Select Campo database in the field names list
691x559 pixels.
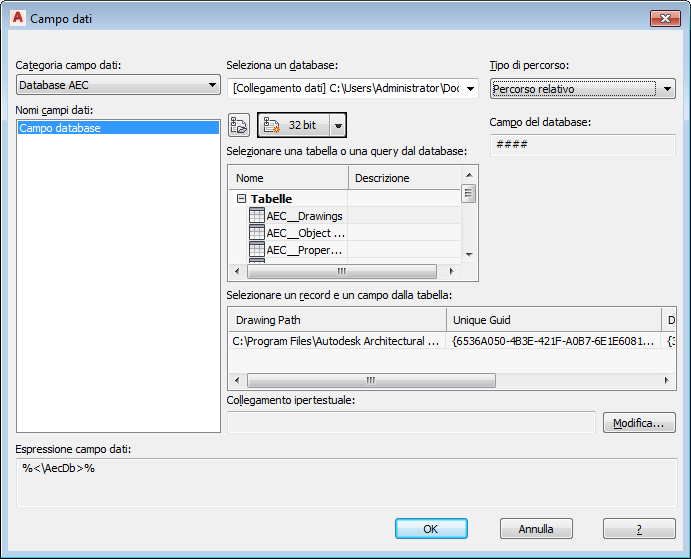pyautogui.click(x=118, y=128)
